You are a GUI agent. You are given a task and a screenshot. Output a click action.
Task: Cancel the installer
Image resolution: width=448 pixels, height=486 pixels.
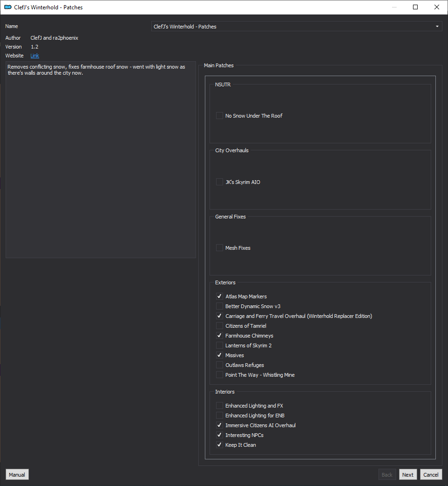(431, 474)
